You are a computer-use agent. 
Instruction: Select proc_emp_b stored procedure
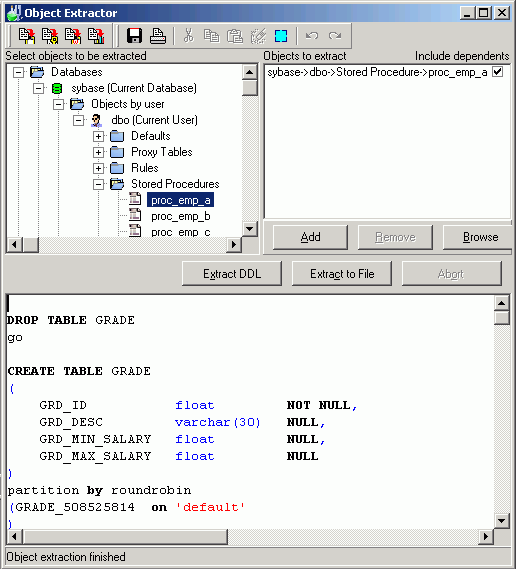click(180, 216)
